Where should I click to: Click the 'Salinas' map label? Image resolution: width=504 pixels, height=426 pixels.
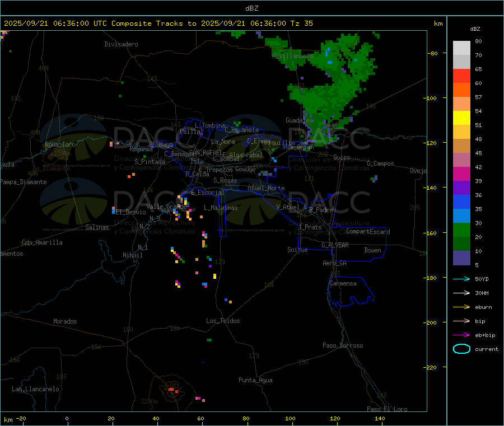point(97,227)
